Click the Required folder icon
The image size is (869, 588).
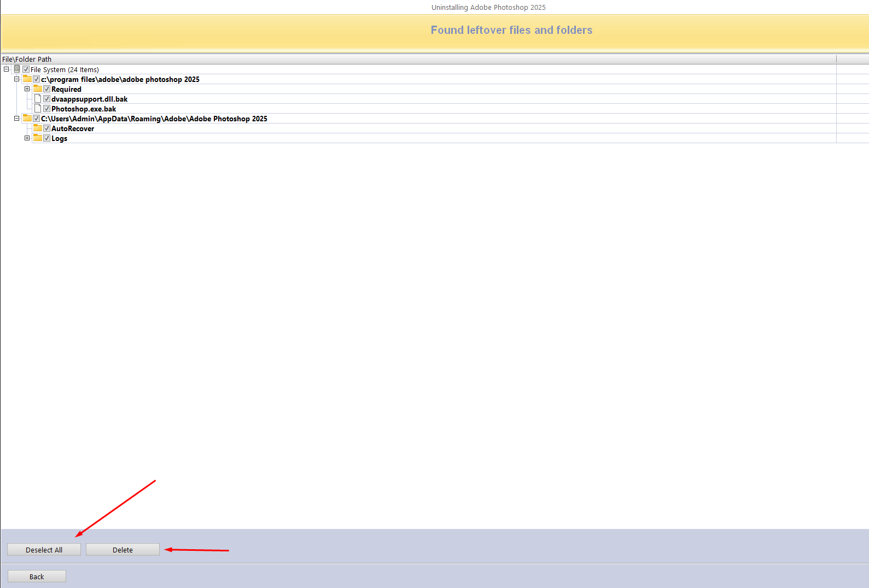[x=38, y=89]
